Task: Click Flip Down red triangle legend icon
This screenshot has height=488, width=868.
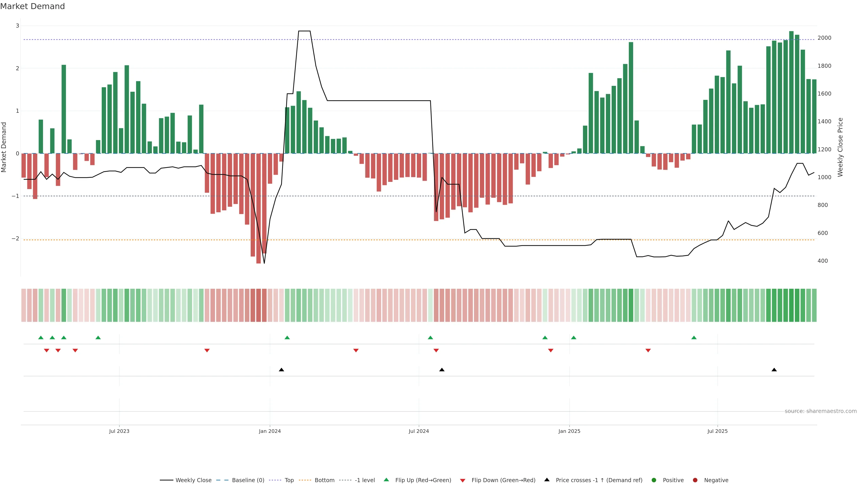Action: [x=463, y=480]
